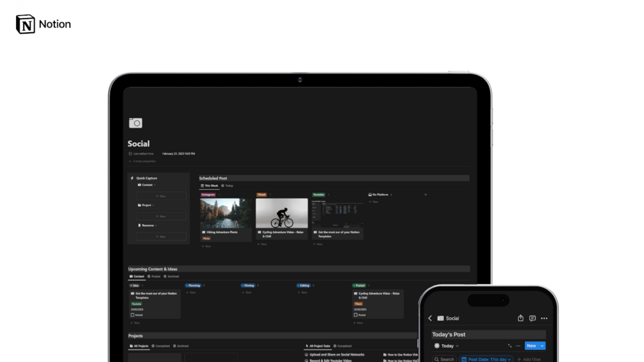Image resolution: width=644 pixels, height=362 pixels.
Task: Open the Project dropdown in Quick Capture
Action: coord(146,205)
